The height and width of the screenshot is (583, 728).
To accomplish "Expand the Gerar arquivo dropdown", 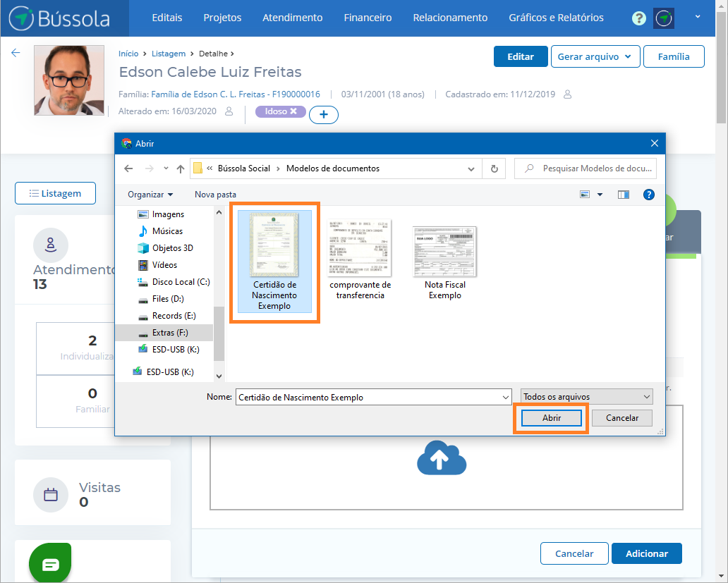I will (x=595, y=57).
